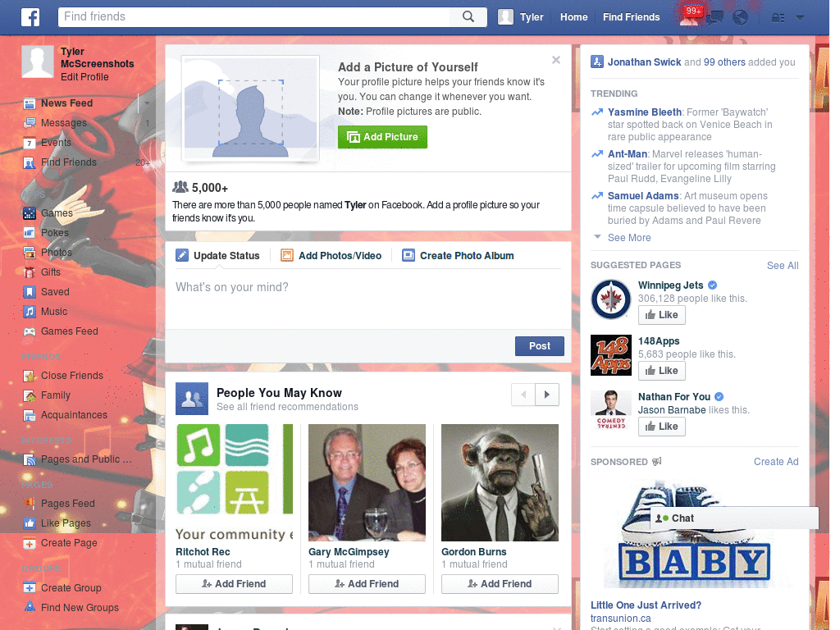Click Create Ad link
Viewport: 840px width, 630px height.
[776, 462]
